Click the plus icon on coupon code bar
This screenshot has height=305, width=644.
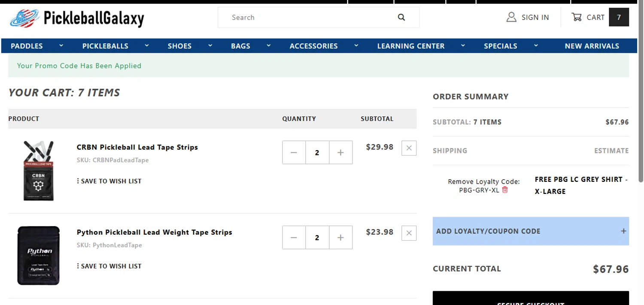pyautogui.click(x=623, y=231)
